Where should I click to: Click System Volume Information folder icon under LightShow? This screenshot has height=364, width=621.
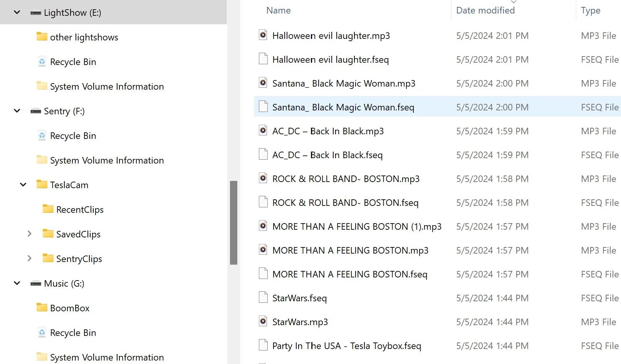(42, 86)
